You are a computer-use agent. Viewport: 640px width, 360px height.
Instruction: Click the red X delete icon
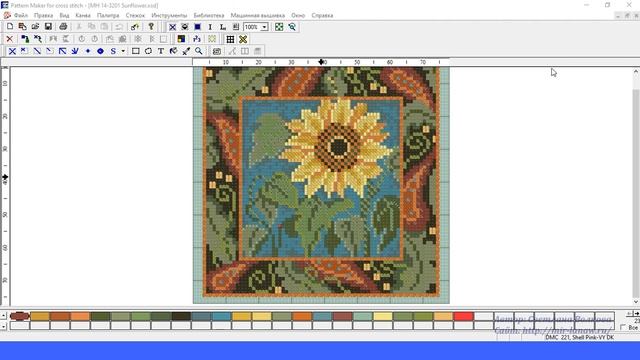(9, 39)
